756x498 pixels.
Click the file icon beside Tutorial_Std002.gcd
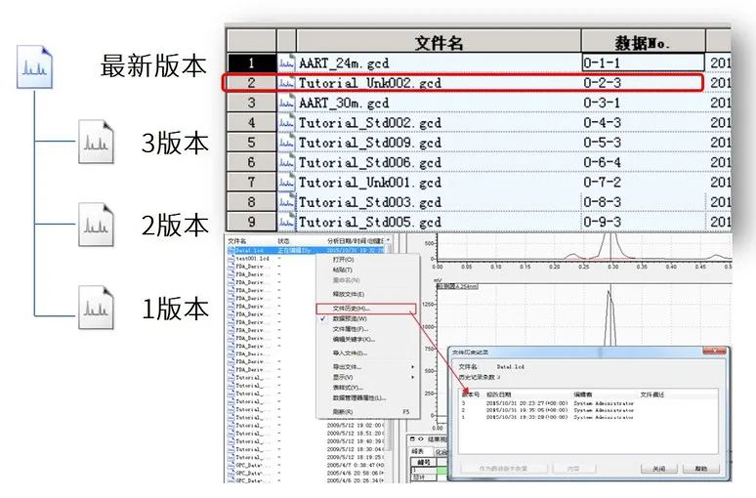[x=286, y=123]
